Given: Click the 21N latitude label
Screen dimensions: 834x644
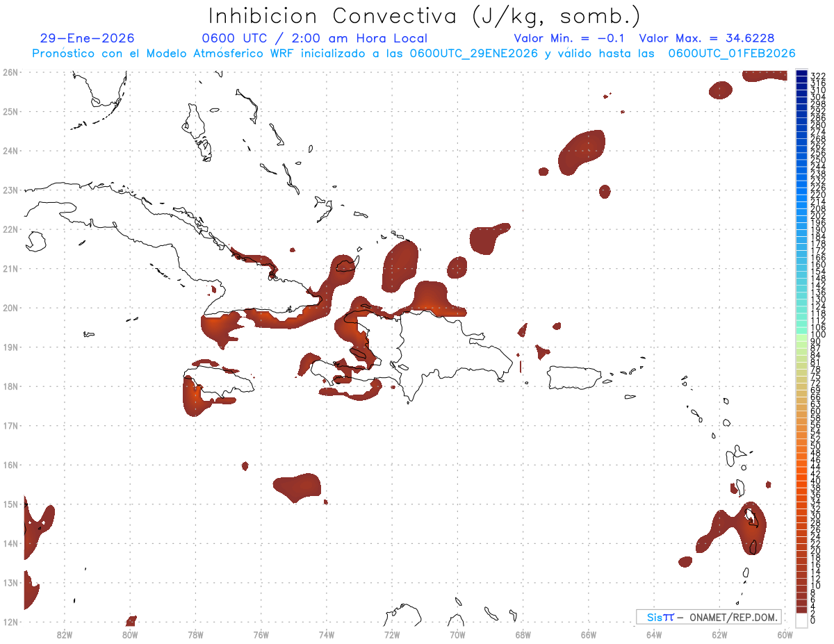Looking at the screenshot, I should [x=10, y=268].
